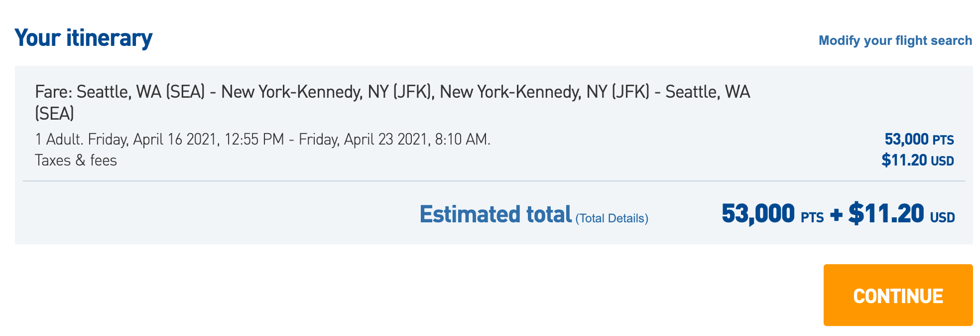Click the orange CONTINUE button

pyautogui.click(x=898, y=295)
